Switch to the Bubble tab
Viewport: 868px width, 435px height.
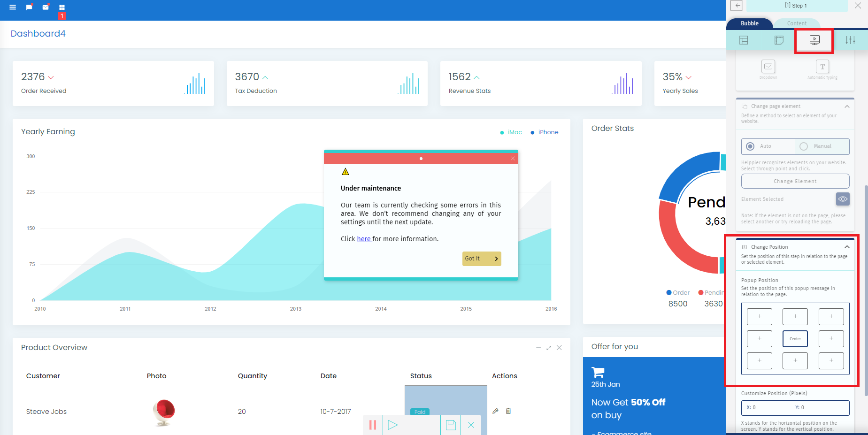point(749,23)
